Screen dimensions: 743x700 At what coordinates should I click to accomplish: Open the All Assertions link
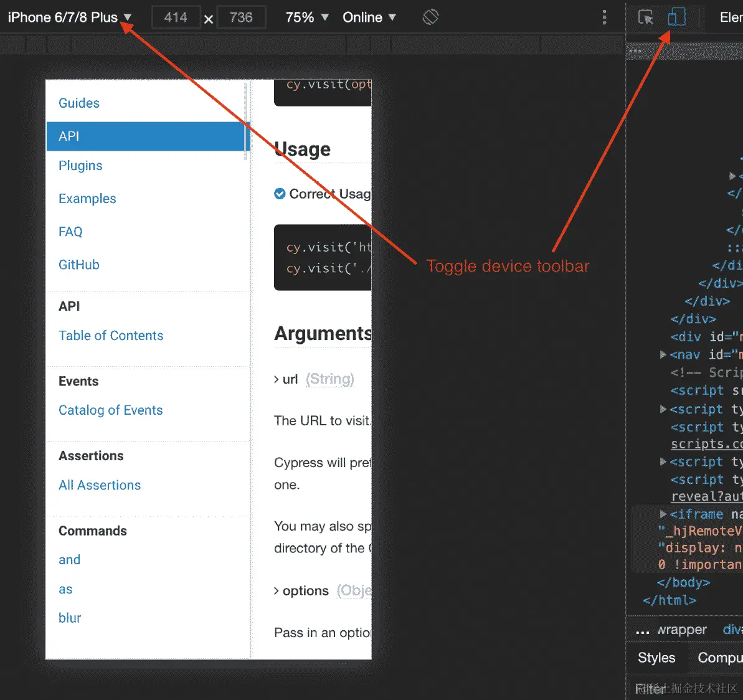100,485
